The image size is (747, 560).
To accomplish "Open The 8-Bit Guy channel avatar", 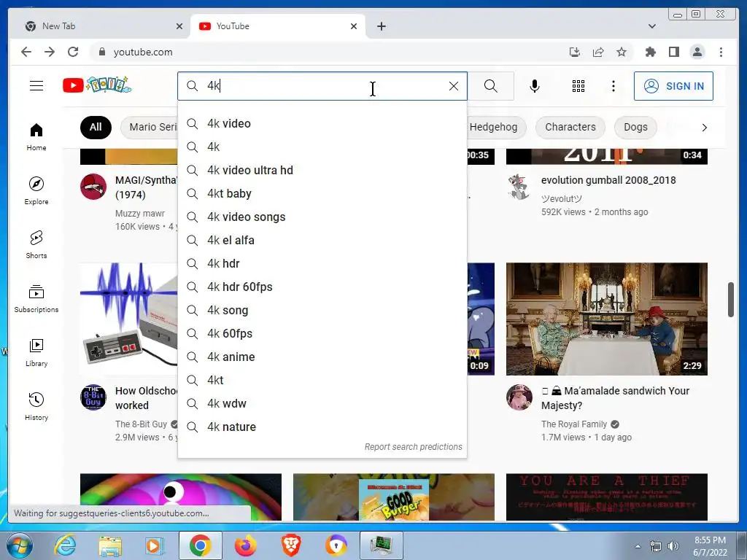I will (93, 397).
